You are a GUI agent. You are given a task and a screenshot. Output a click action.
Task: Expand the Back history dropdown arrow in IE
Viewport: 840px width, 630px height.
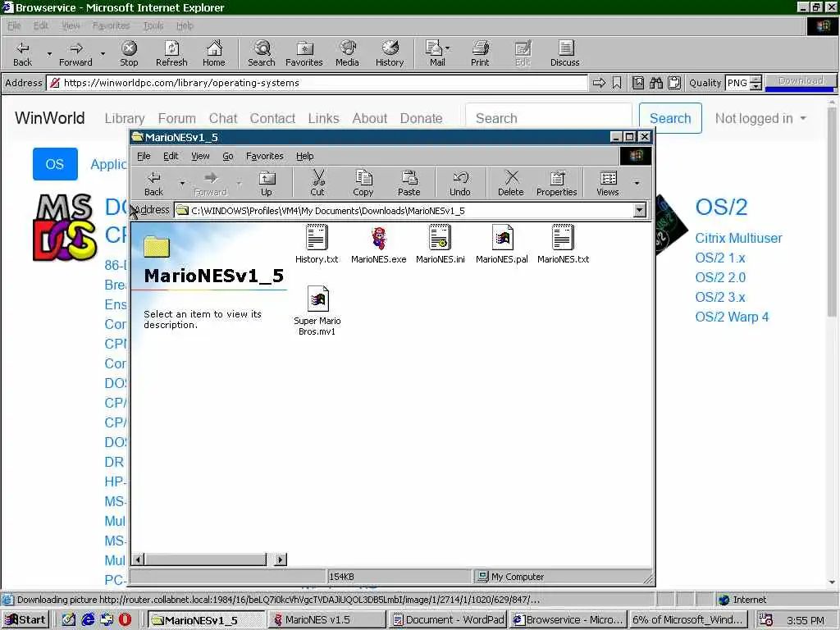tap(49, 54)
